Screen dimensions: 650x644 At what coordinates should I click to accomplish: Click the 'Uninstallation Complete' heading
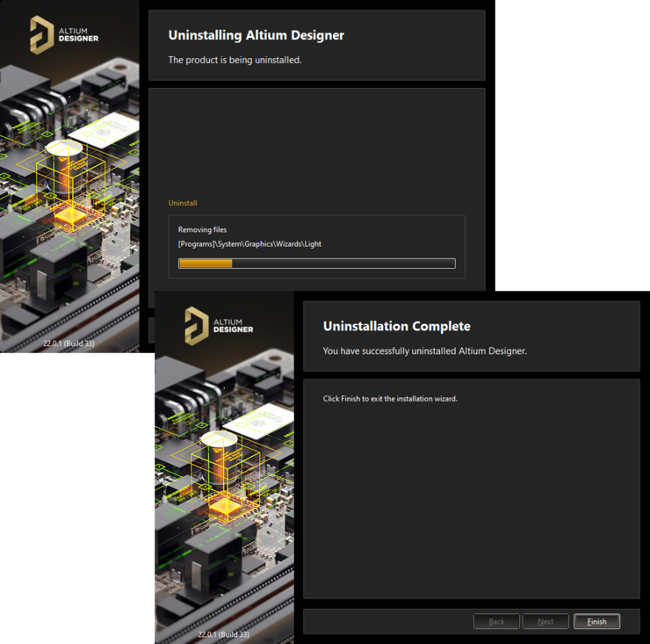coord(397,326)
